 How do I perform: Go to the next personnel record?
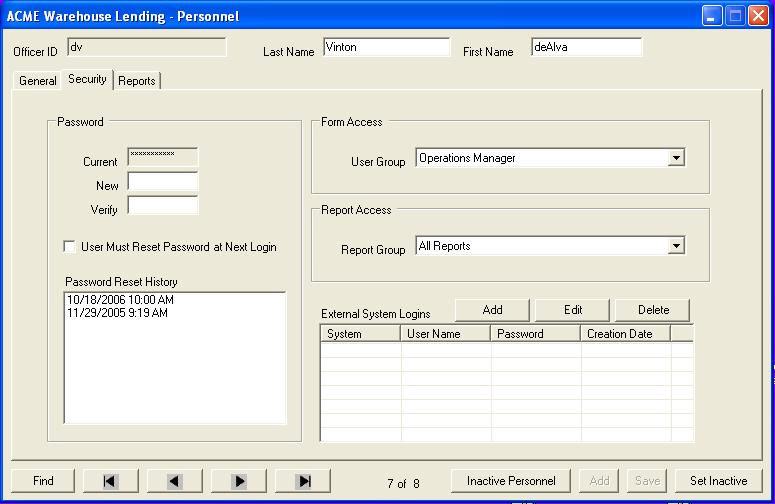pyautogui.click(x=239, y=481)
